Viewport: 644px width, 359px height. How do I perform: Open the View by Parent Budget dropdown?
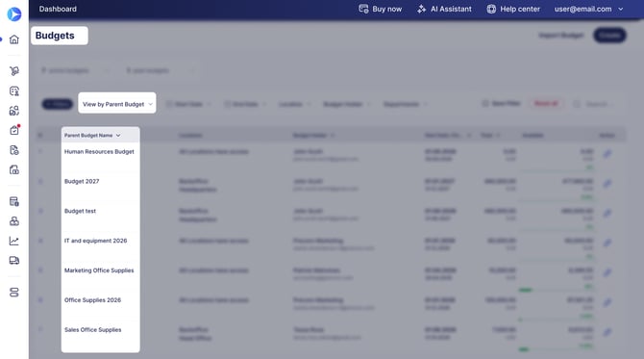coord(117,104)
